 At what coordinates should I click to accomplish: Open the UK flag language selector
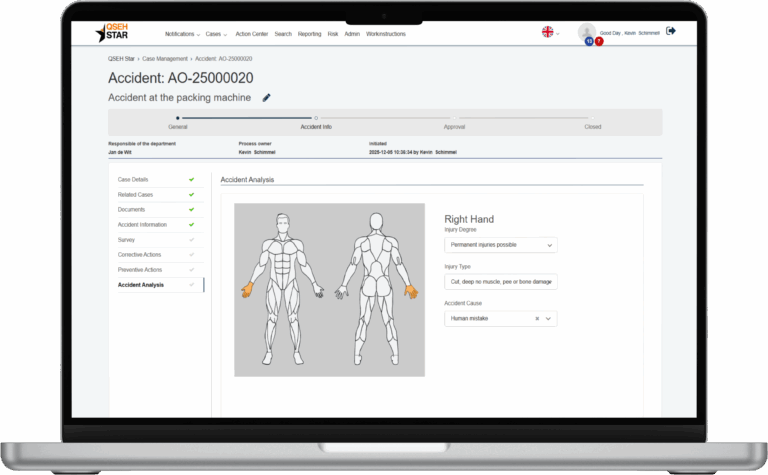pos(548,32)
